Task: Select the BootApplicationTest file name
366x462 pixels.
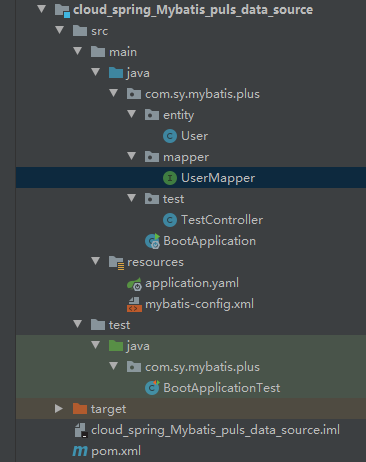Action: click(222, 388)
